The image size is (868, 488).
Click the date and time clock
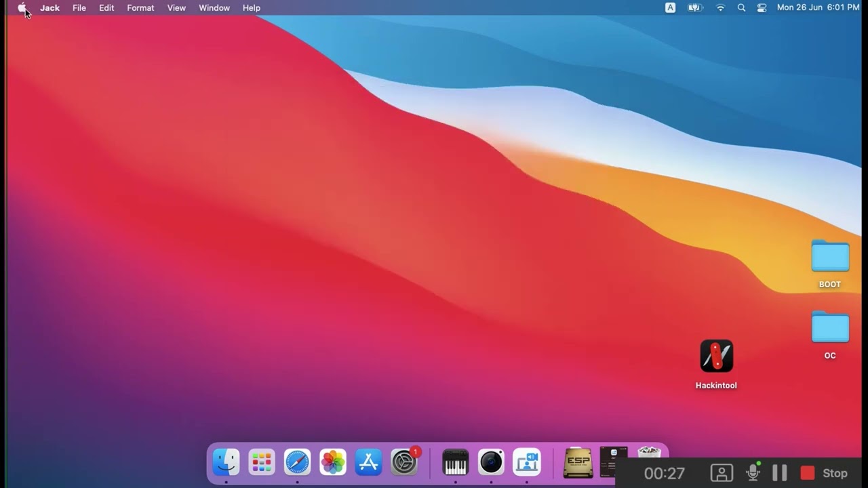click(x=818, y=7)
